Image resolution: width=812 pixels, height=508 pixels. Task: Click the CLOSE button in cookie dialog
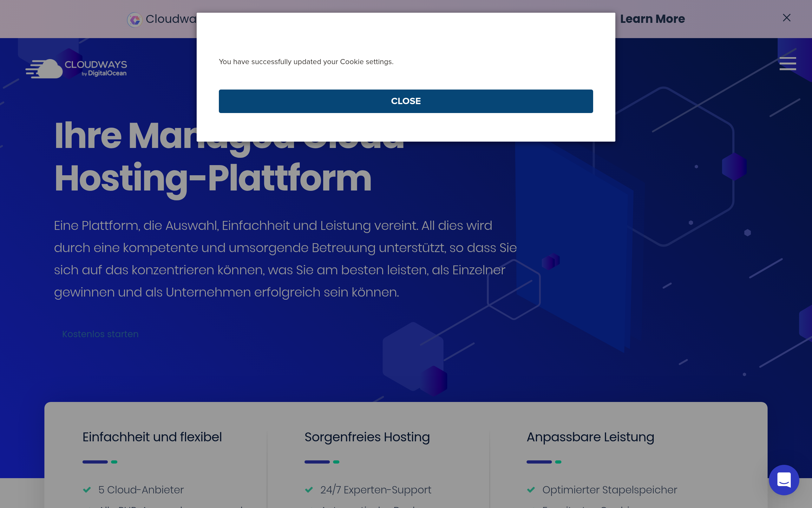tap(406, 101)
